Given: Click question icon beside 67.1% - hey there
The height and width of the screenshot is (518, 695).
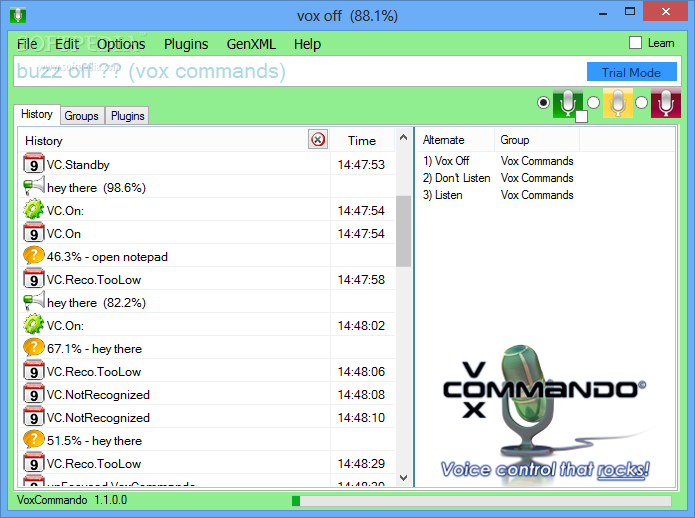Looking at the screenshot, I should point(34,348).
